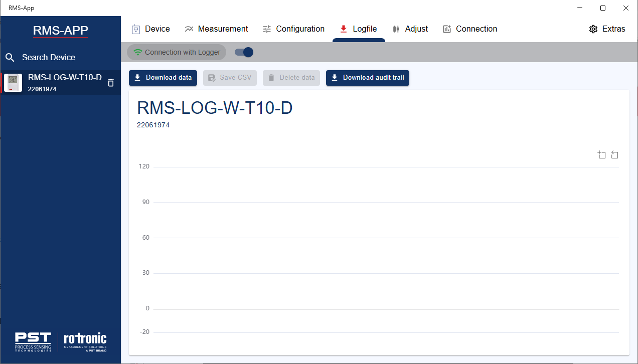Image resolution: width=638 pixels, height=364 pixels.
Task: Click the Connection with Logger chip
Action: pos(177,52)
